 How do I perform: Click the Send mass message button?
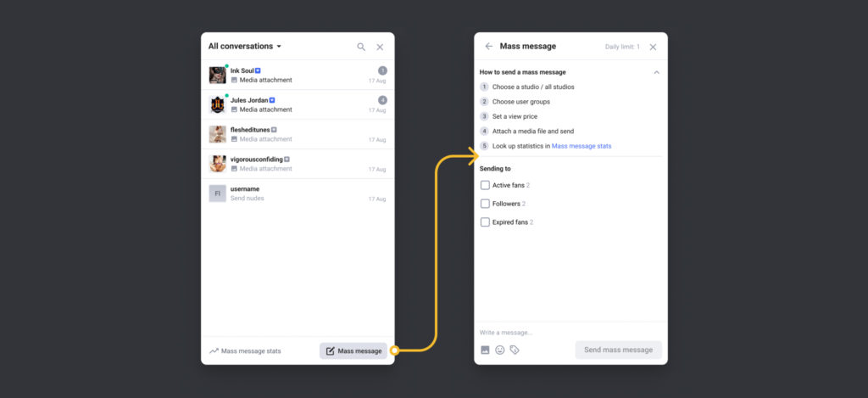(618, 350)
